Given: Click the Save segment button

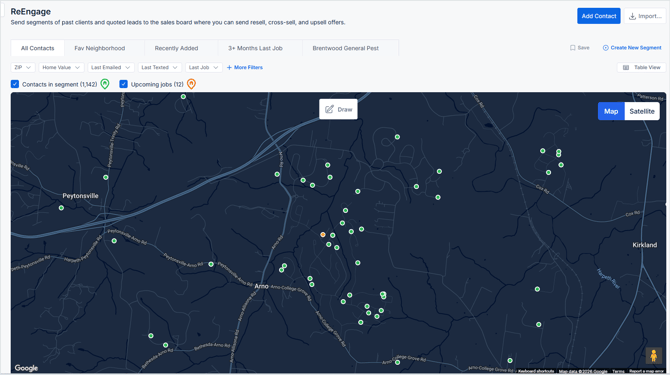Looking at the screenshot, I should [x=579, y=48].
